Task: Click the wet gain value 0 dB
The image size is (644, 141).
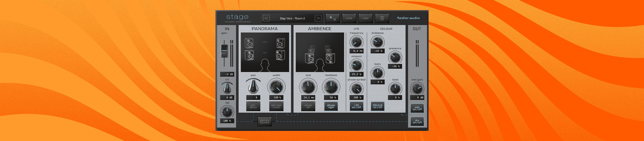Action: (x=417, y=98)
